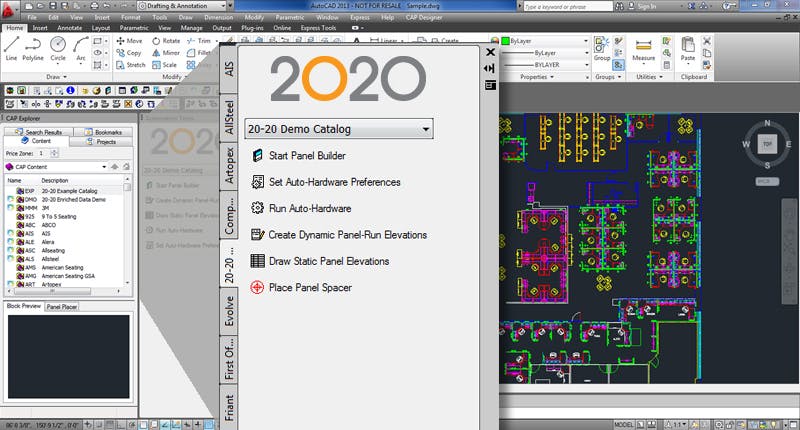Click the keyword search input field

[x=567, y=6]
